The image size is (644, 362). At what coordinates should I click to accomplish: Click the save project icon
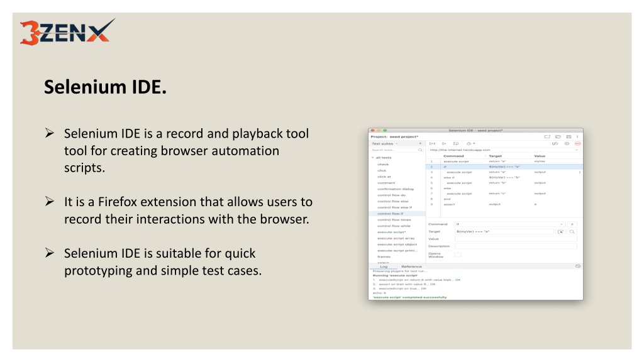(569, 136)
